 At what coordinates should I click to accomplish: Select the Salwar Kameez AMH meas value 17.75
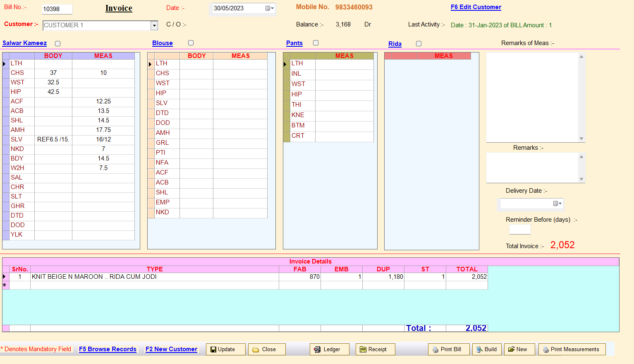[x=103, y=130]
